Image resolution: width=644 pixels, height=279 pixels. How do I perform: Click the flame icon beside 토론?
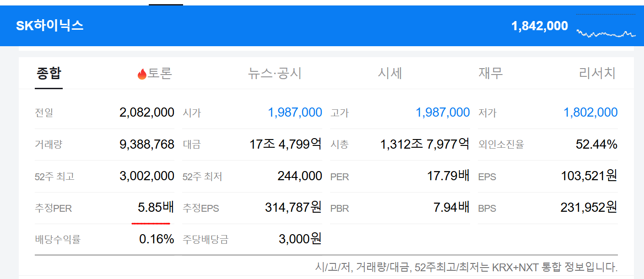(x=142, y=74)
